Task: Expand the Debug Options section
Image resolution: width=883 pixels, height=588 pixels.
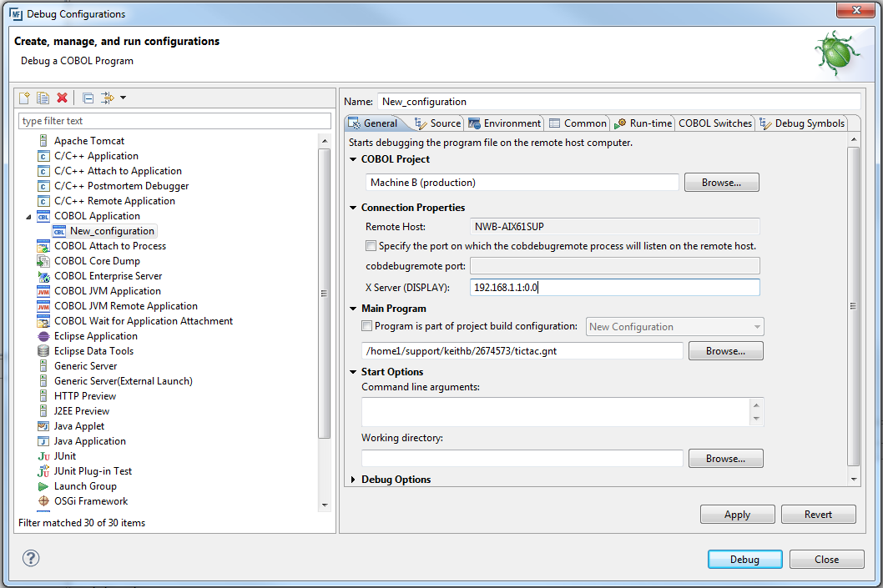Action: click(354, 480)
